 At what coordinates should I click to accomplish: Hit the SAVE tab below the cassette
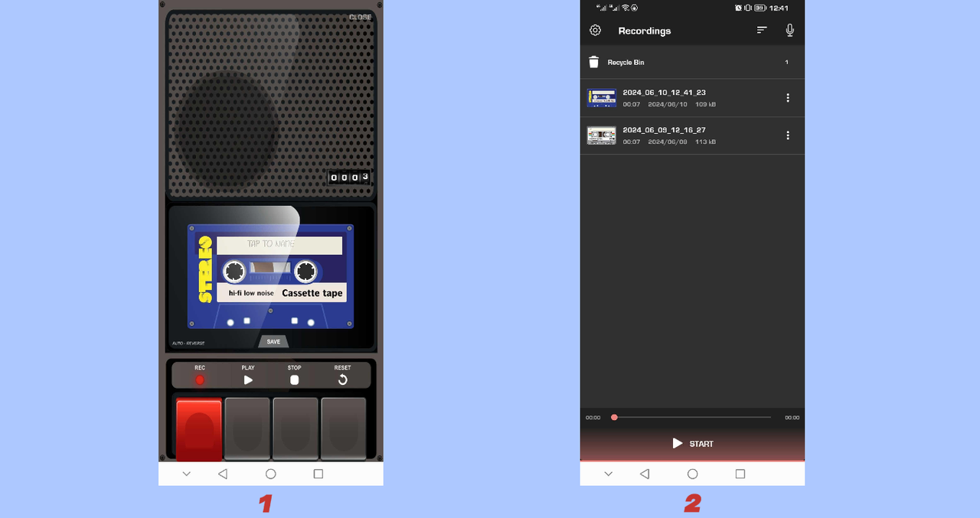click(x=273, y=341)
